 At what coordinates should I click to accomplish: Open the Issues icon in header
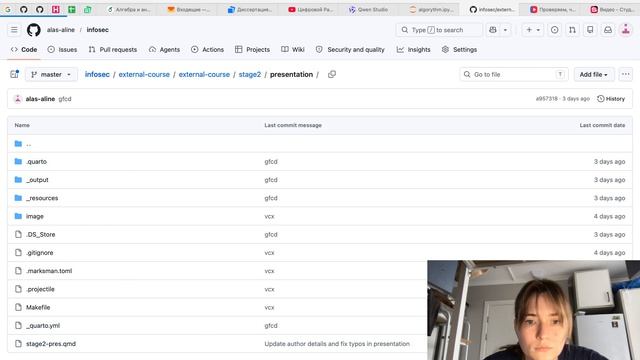(555, 30)
